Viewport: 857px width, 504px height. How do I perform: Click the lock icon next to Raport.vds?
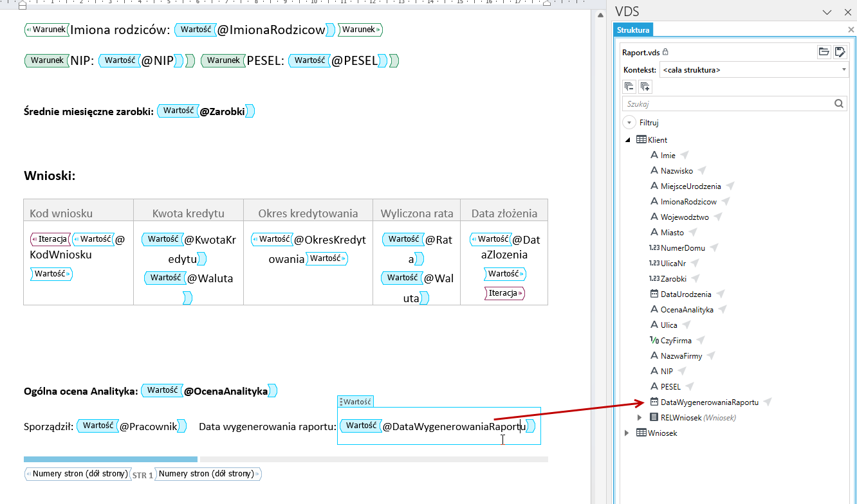(x=665, y=52)
